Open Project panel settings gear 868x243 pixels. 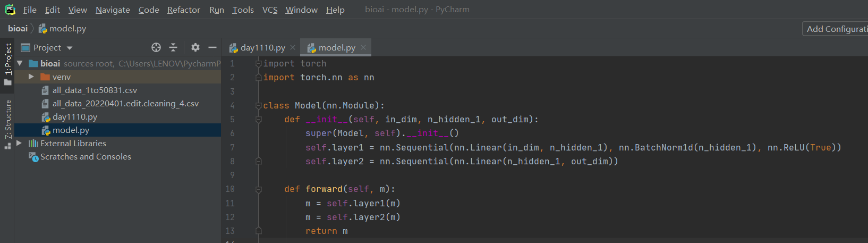click(195, 47)
